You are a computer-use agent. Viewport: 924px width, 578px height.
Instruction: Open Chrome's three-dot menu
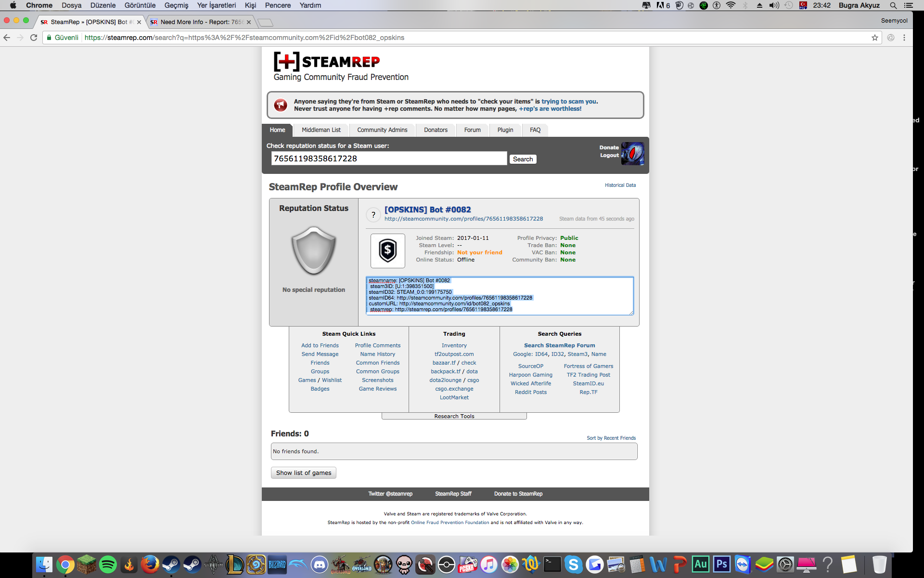(904, 38)
